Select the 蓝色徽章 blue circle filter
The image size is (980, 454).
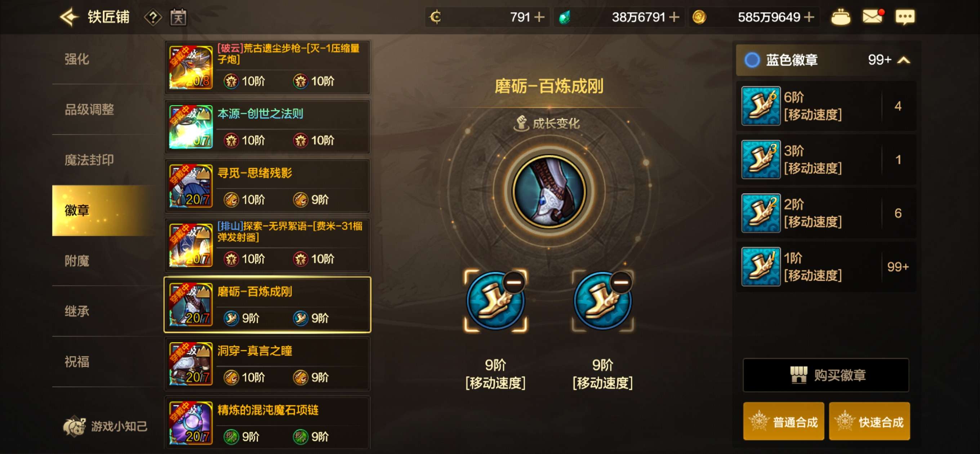[752, 60]
